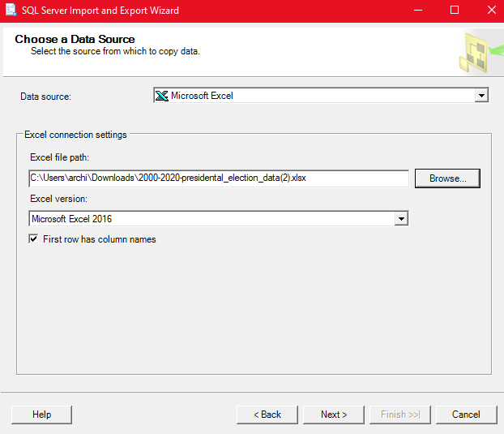This screenshot has height=434, width=504.
Task: Go Back to the previous step
Action: [x=267, y=415]
